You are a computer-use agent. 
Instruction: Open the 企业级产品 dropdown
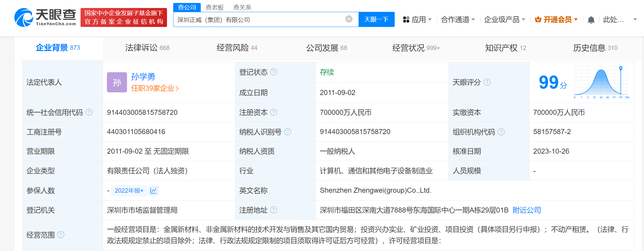click(505, 20)
